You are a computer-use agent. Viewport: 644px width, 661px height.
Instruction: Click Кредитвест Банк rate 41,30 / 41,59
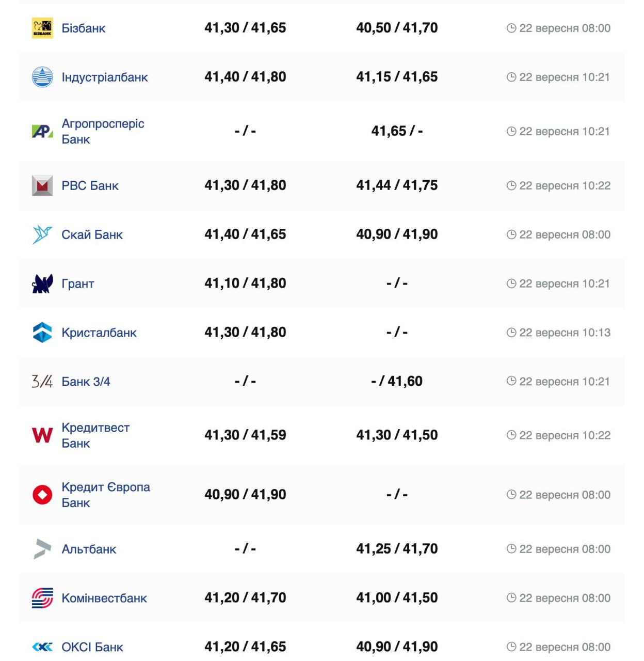click(x=245, y=435)
